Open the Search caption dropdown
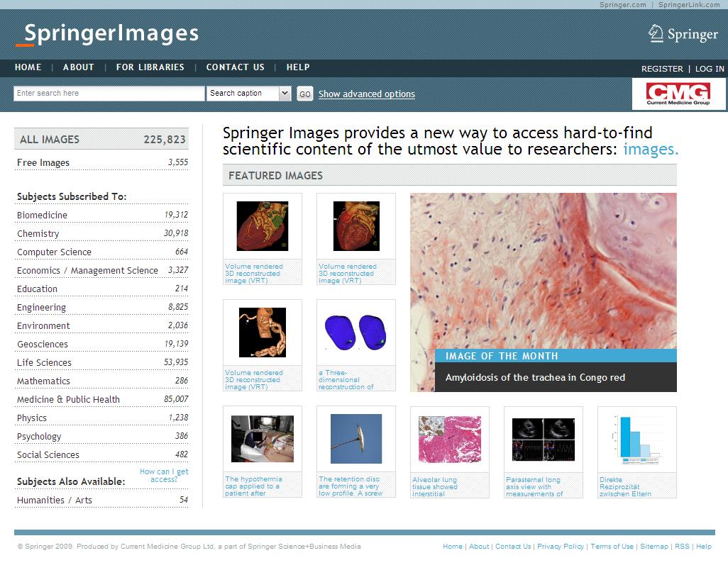 coord(249,93)
